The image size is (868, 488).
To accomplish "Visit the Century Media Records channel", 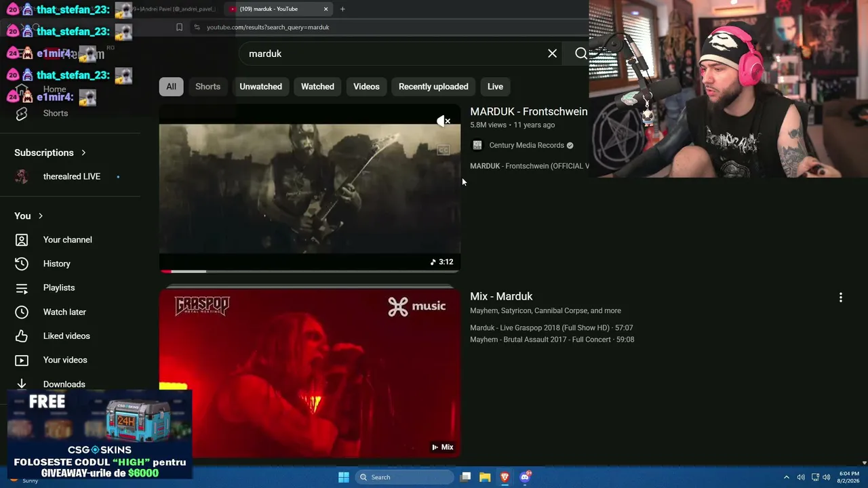I will [526, 145].
